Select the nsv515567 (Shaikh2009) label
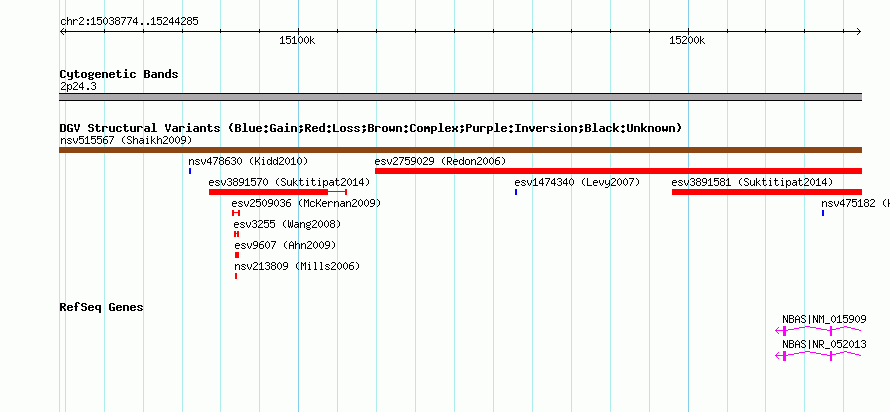890x412 pixels. (x=126, y=140)
